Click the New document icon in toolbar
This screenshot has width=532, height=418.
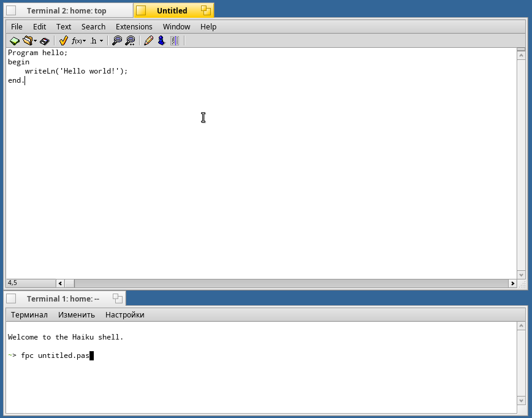[x=15, y=41]
